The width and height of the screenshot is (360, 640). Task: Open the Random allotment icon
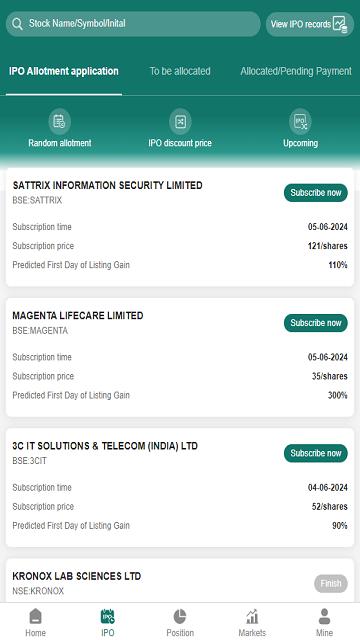60,122
